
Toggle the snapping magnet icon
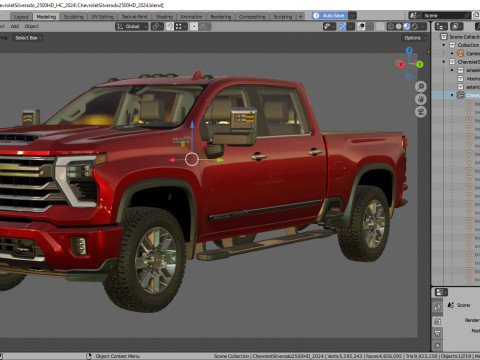click(170, 26)
